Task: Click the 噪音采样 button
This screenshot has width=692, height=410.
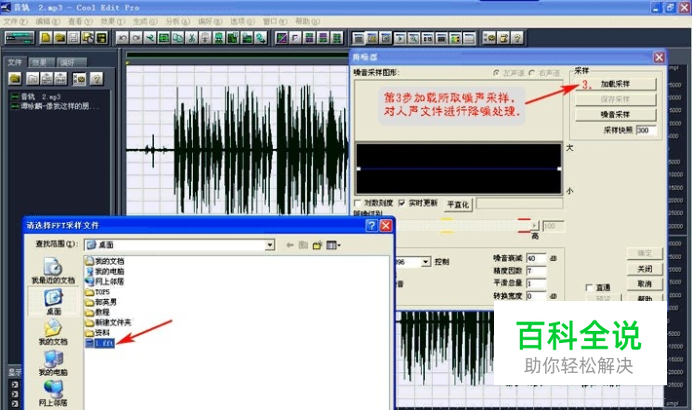Action: [x=616, y=115]
